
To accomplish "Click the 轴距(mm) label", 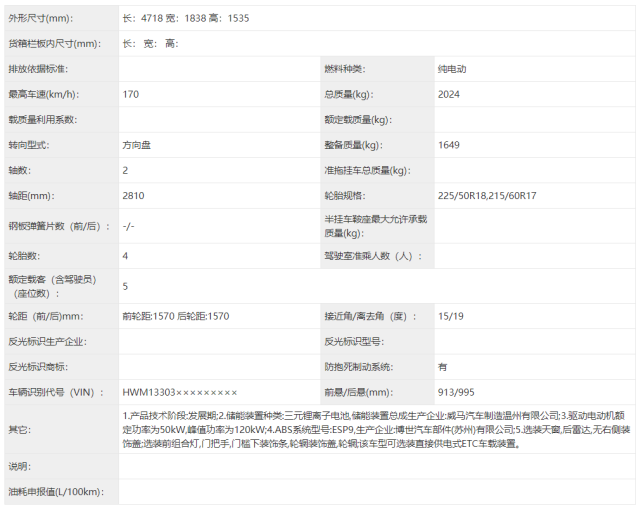I will 31,196.
